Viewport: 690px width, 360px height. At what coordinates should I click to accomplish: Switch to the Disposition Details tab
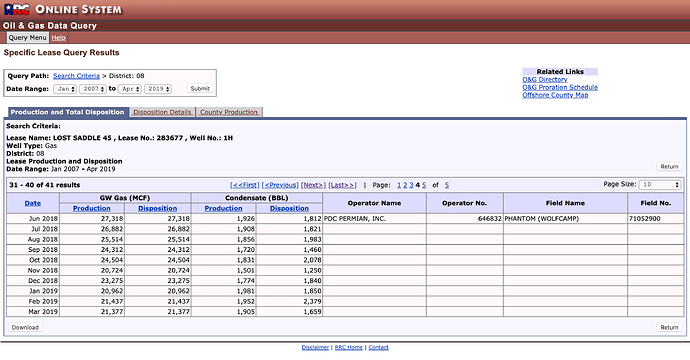162,112
